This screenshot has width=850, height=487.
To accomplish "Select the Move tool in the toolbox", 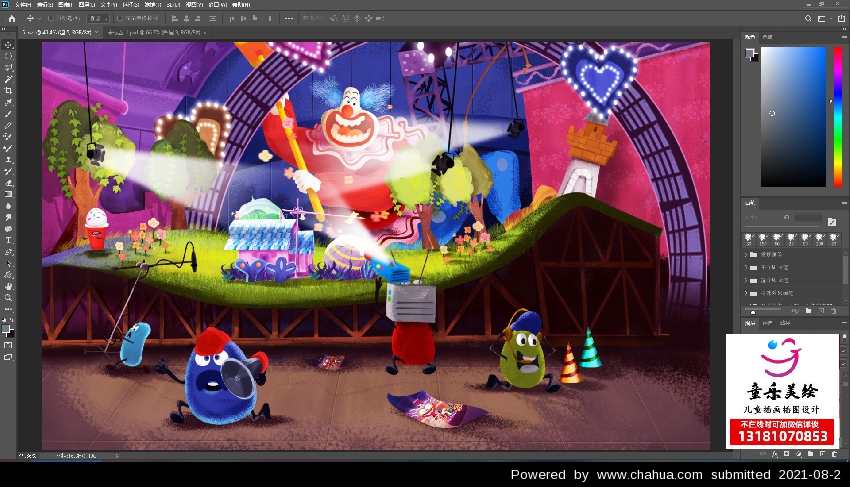I will 8,44.
